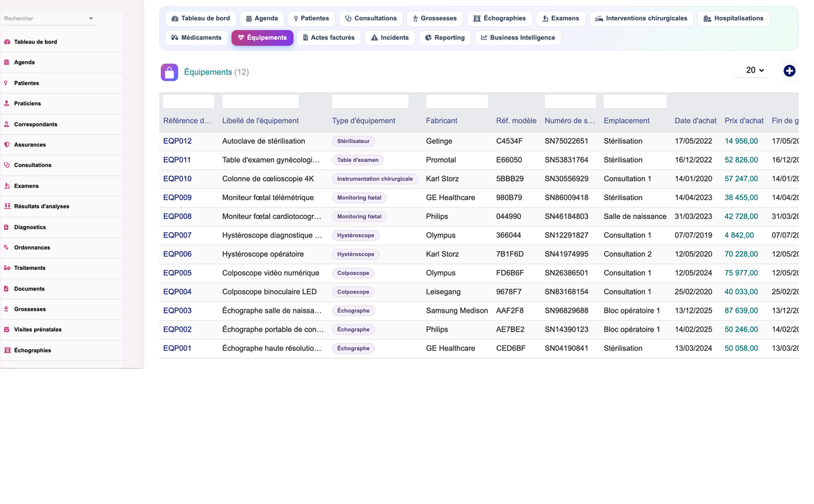Click the Stérilisateur type tag
Screen dimensions: 814x504
click(353, 141)
